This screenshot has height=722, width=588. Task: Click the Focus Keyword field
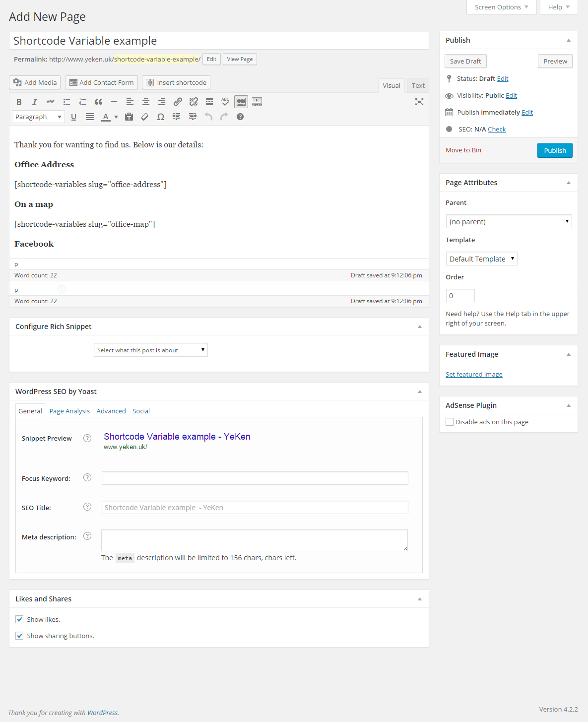click(255, 478)
